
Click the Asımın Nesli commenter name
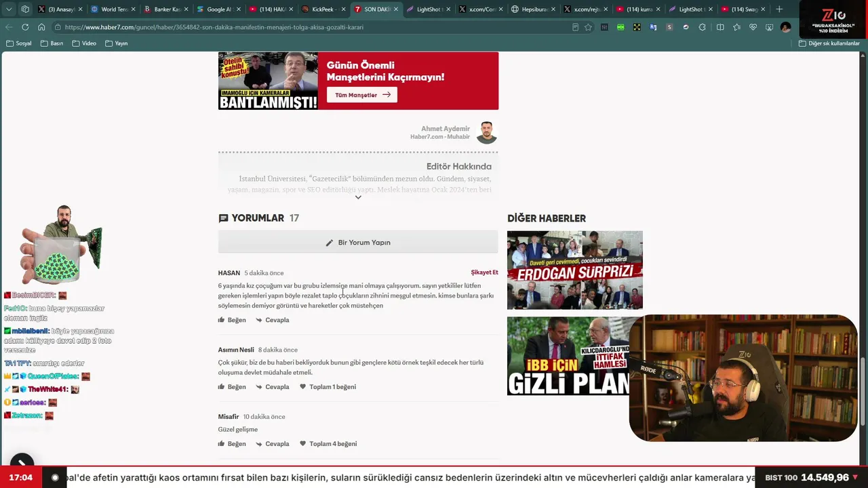[x=236, y=350]
